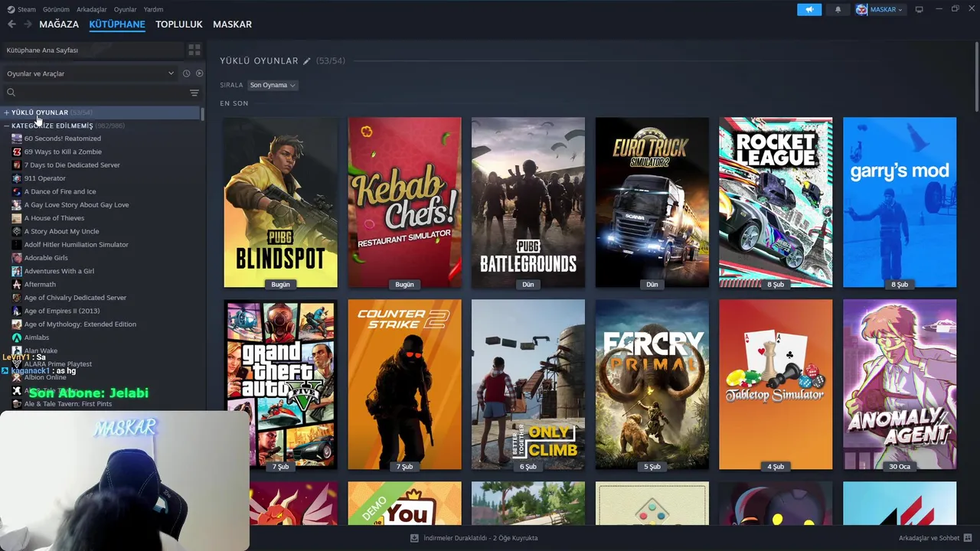Click the 60 Seconds! Reatomized game icon
This screenshot has height=551, width=980.
click(x=17, y=139)
